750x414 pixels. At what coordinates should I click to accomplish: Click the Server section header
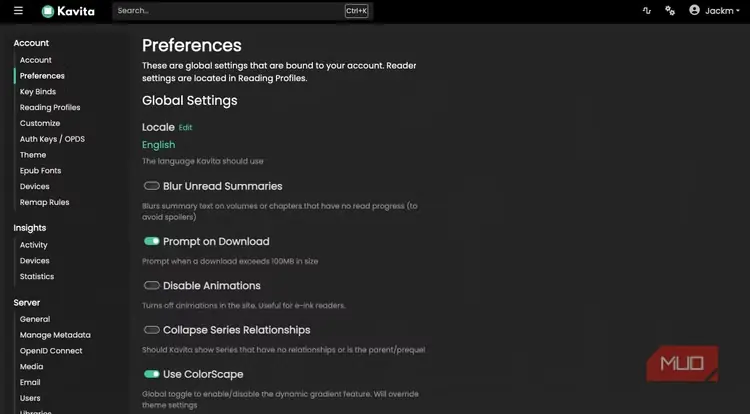coord(26,303)
